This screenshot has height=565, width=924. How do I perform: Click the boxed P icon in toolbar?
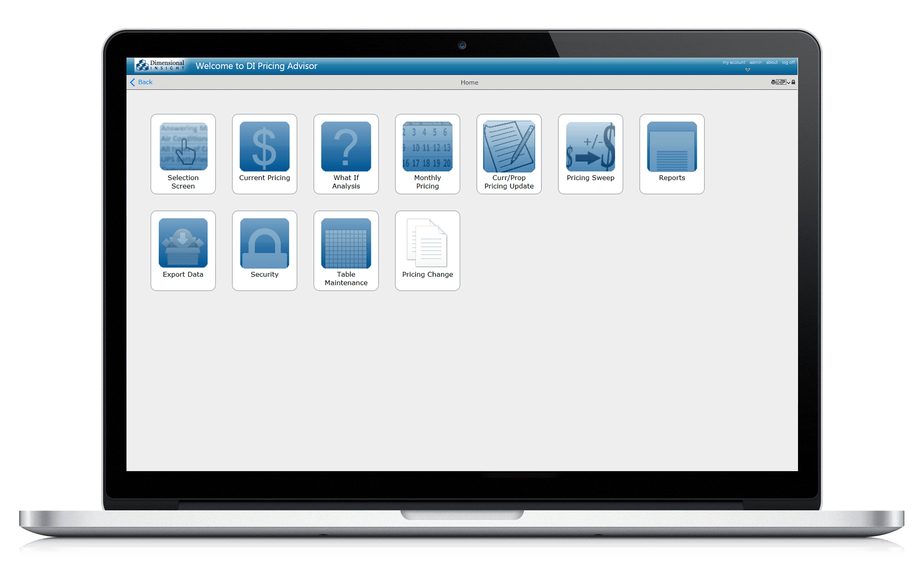784,82
